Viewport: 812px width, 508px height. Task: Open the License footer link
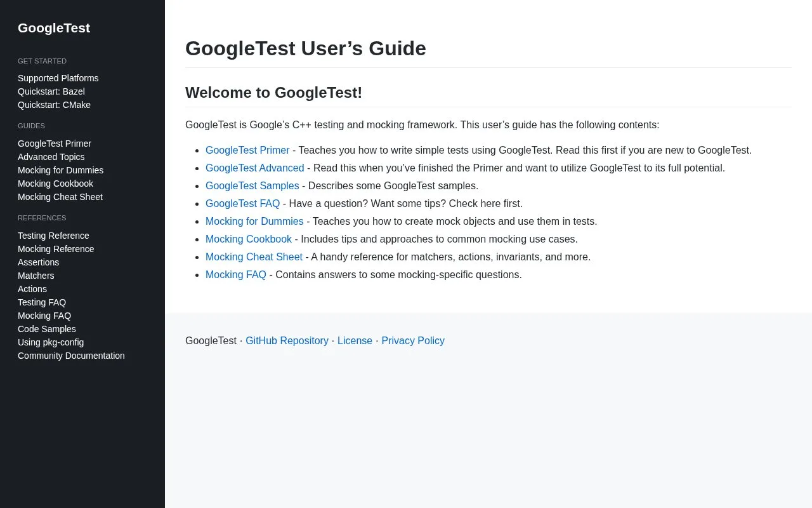(355, 341)
